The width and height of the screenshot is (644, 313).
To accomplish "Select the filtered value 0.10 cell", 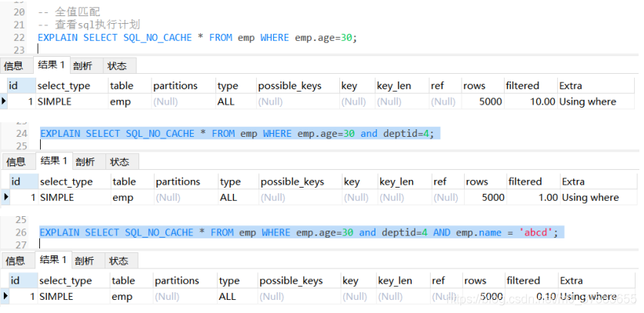I will coord(530,297).
